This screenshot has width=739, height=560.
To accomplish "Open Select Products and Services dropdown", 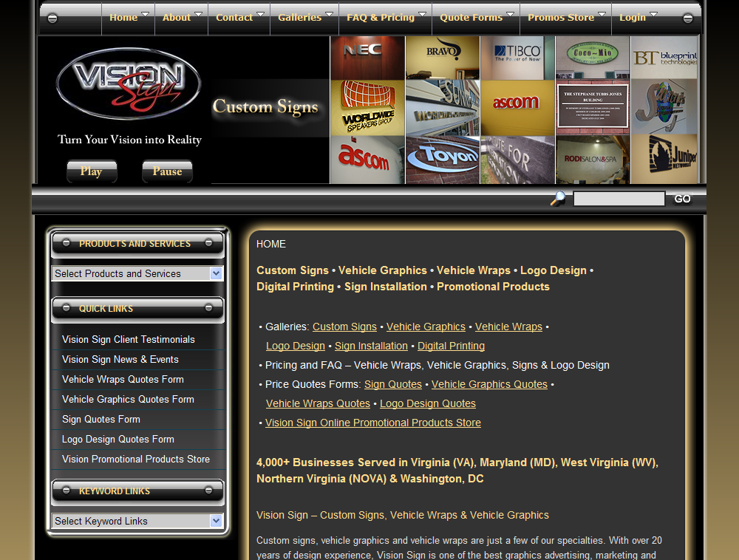I will [137, 273].
